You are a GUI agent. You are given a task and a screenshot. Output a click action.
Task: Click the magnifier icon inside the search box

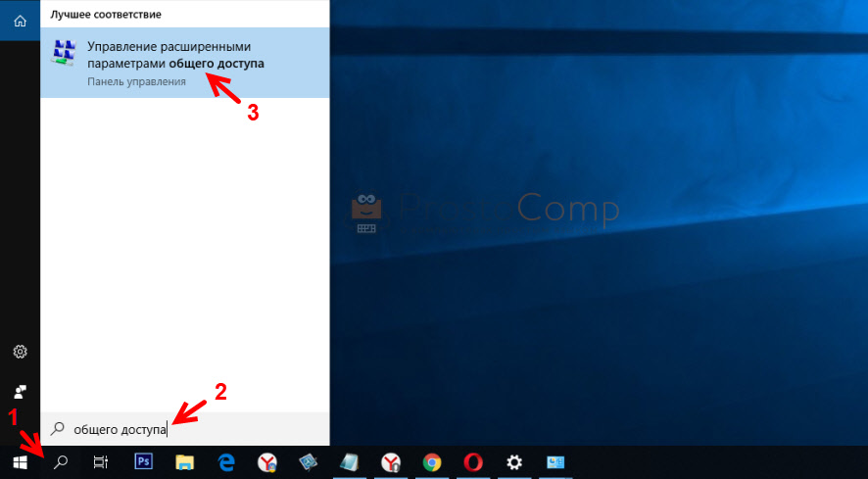(57, 429)
